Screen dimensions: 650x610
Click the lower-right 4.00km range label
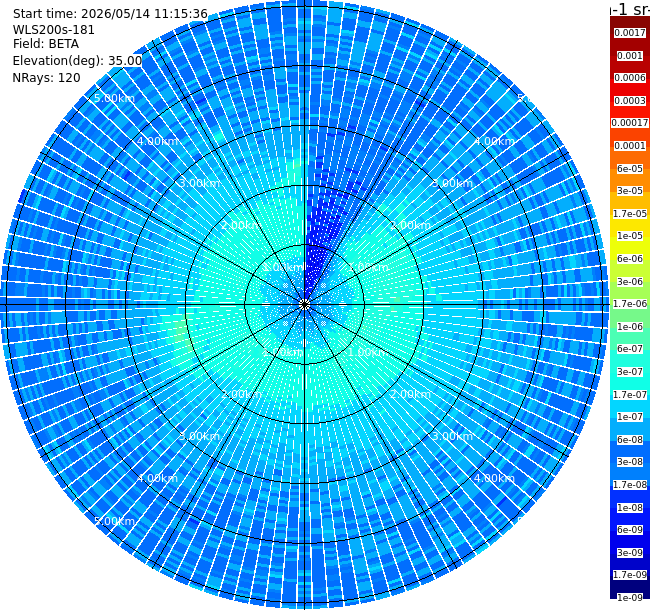pyautogui.click(x=494, y=479)
